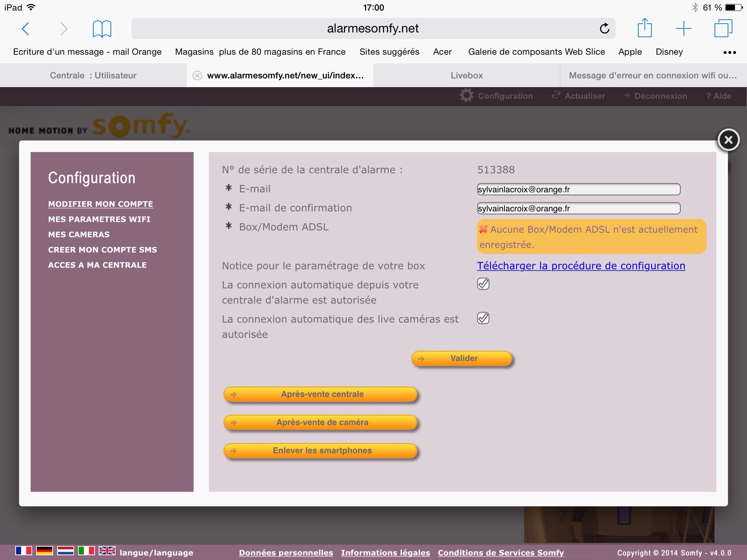Download the configuration procedure link
Viewport: 747px width, 560px height.
(581, 266)
